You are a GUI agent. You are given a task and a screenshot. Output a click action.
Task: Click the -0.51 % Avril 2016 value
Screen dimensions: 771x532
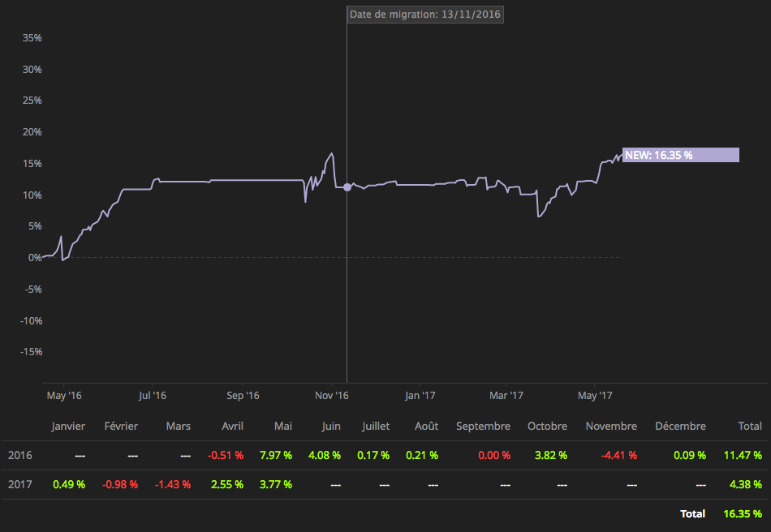click(x=226, y=456)
